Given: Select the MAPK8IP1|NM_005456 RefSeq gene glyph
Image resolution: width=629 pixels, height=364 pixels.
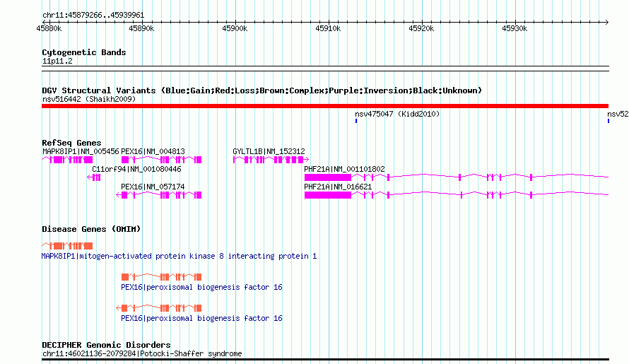Looking at the screenshot, I should (x=67, y=160).
